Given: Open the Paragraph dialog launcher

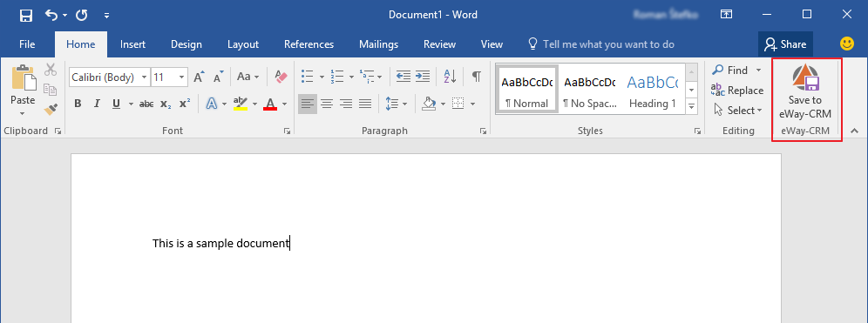Looking at the screenshot, I should [x=483, y=131].
